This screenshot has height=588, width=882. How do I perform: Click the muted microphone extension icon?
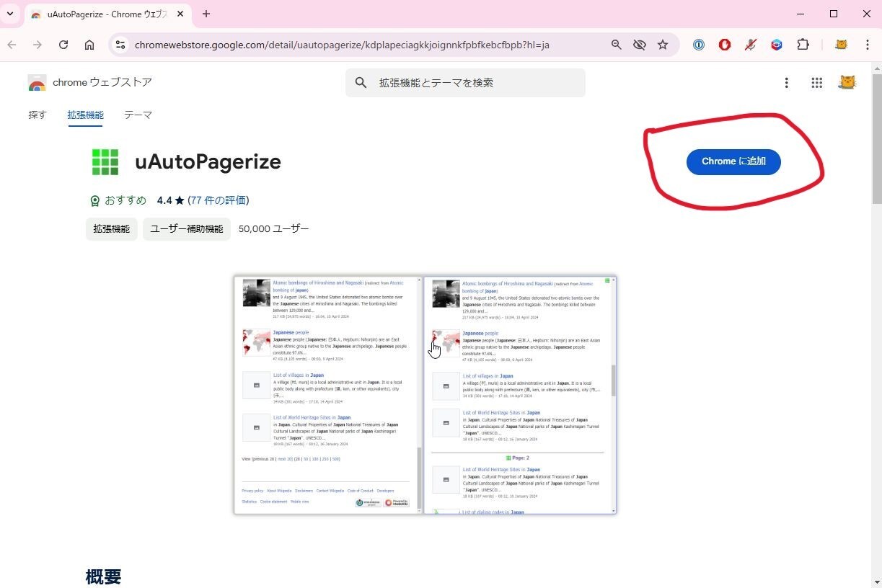(751, 45)
